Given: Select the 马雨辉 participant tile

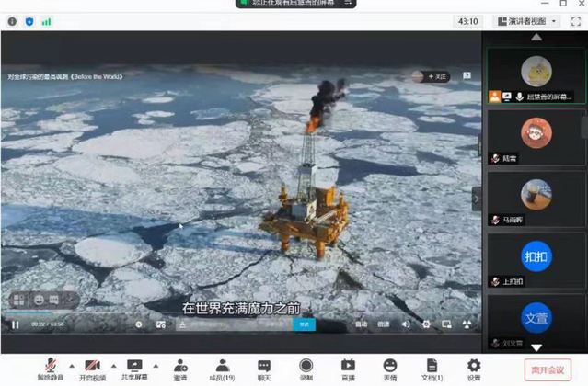Looking at the screenshot, I should click(536, 199).
